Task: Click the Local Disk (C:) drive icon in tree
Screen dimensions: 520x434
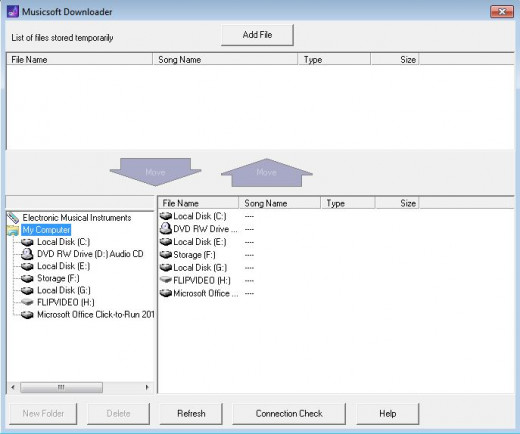Action: [27, 242]
